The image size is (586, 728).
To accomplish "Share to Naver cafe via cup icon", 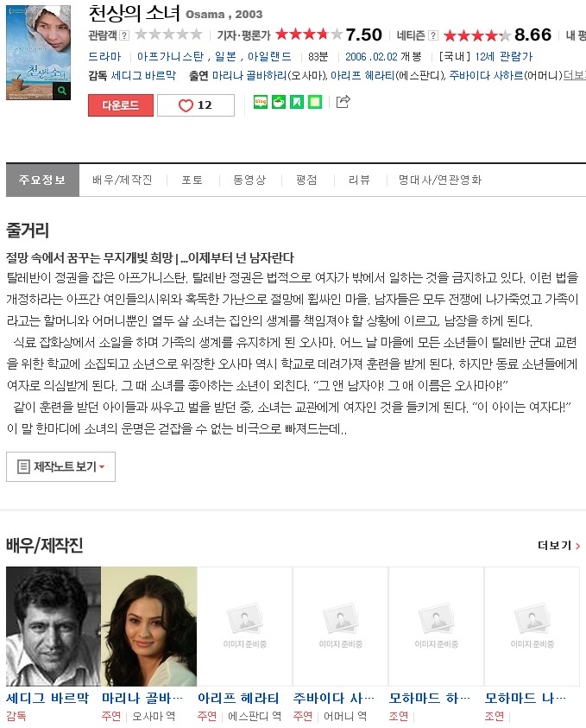I will click(279, 102).
